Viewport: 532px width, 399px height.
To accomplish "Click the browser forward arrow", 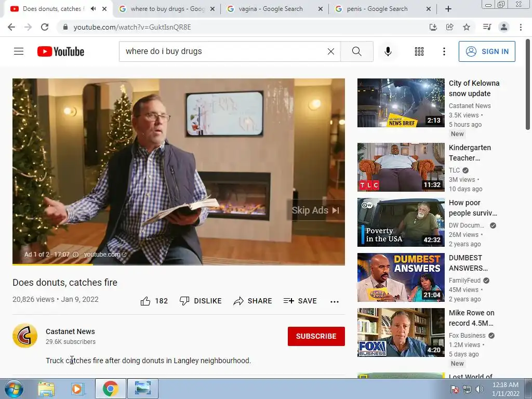I will pyautogui.click(x=28, y=27).
